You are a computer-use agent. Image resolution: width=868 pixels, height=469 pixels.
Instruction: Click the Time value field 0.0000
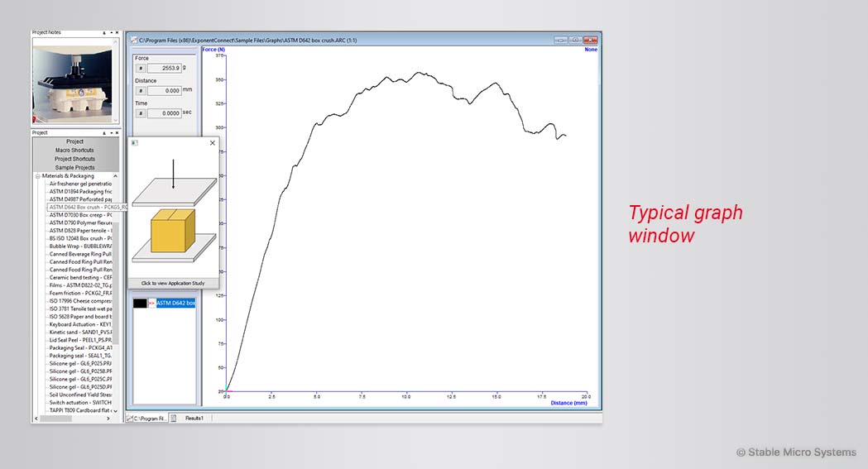[x=165, y=113]
